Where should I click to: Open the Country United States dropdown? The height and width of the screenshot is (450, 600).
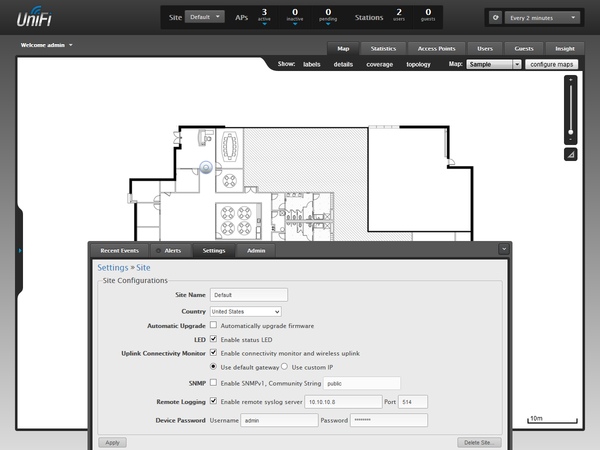tap(246, 311)
